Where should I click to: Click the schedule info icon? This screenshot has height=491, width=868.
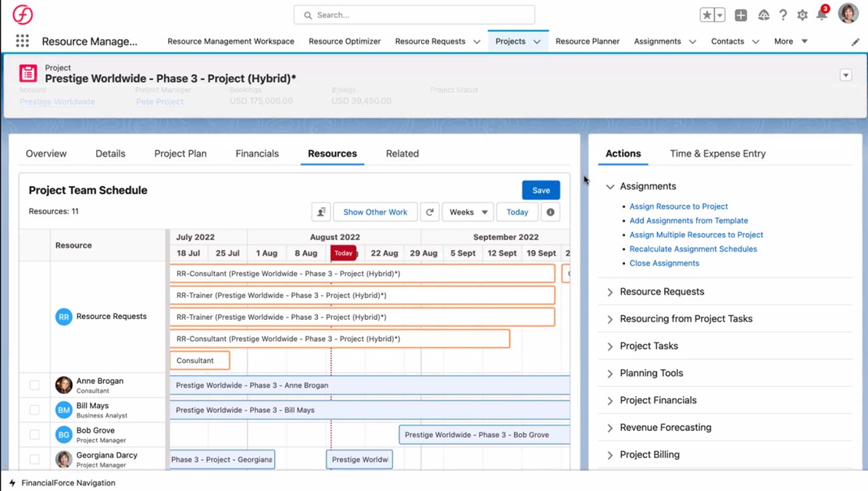(550, 212)
